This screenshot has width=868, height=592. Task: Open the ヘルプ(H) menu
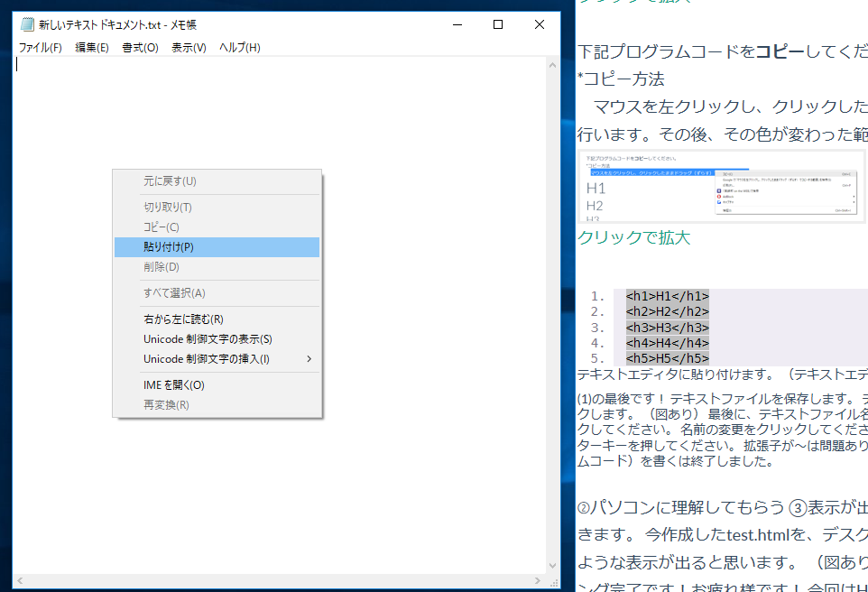tap(240, 48)
